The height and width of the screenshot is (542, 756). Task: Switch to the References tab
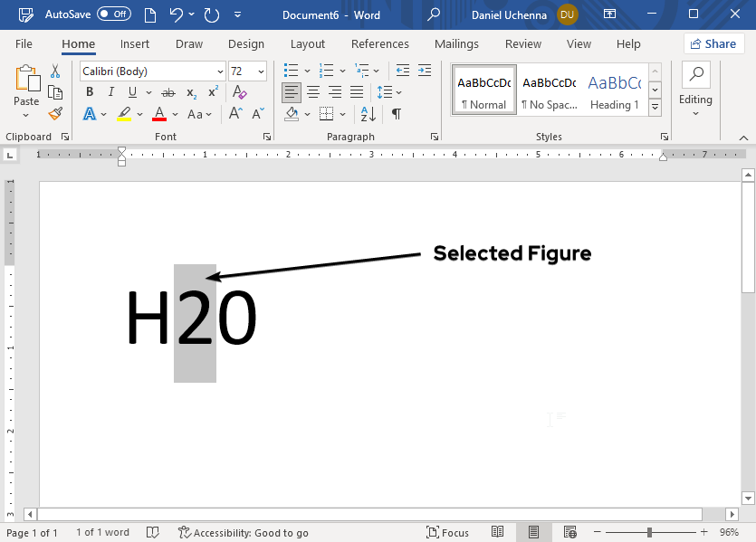click(x=379, y=43)
